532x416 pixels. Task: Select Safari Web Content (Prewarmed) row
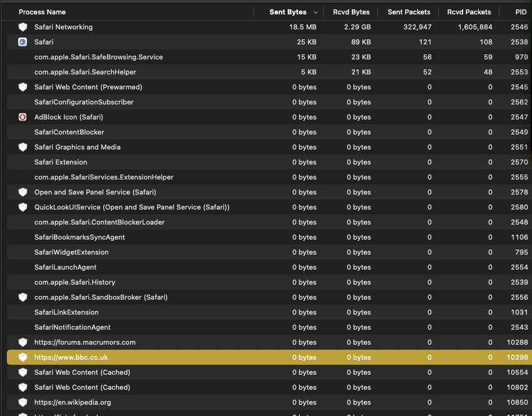[269, 87]
